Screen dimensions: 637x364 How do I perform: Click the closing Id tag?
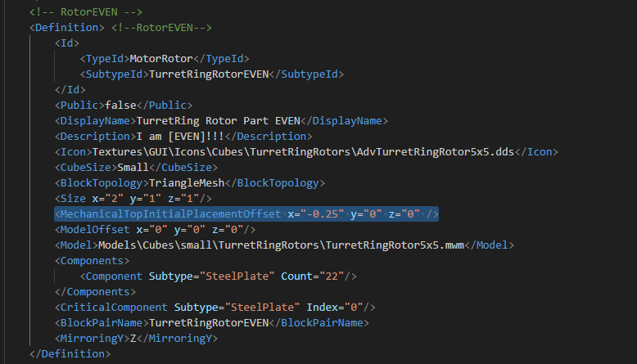tap(70, 89)
